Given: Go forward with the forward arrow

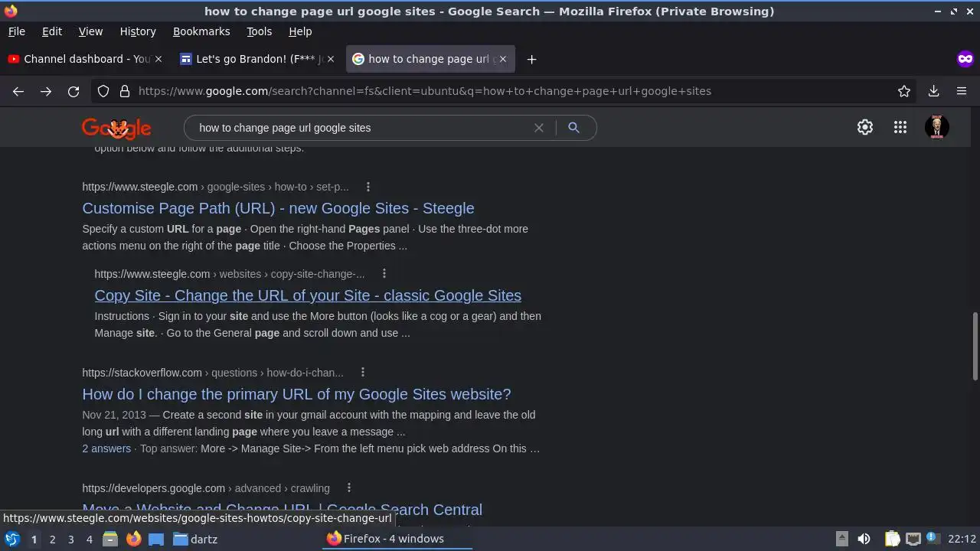Looking at the screenshot, I should pos(46,91).
